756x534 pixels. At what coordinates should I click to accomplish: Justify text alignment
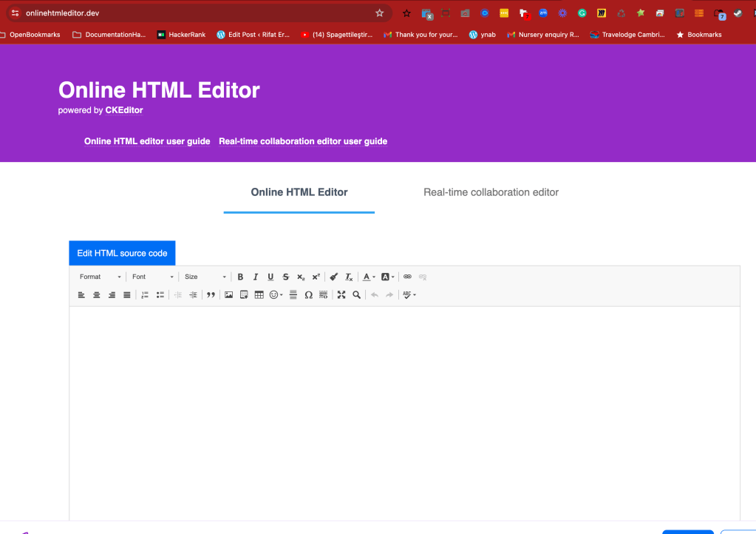point(127,295)
